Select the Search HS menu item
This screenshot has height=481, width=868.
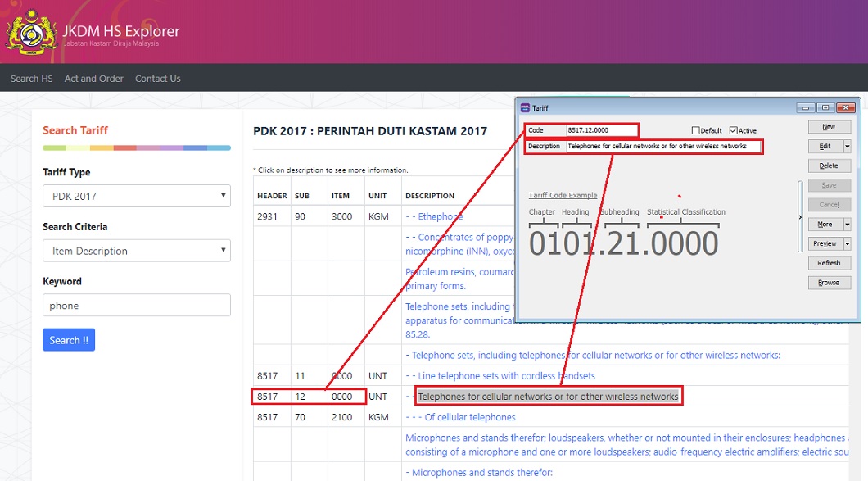(30, 79)
